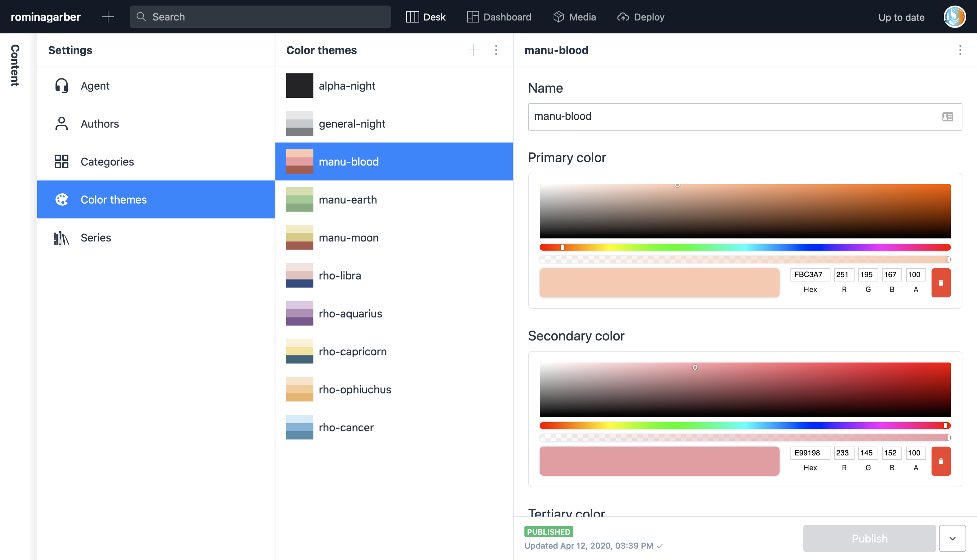Click icon inside the Name field
Screen dimensions: 977x560
click(x=947, y=116)
